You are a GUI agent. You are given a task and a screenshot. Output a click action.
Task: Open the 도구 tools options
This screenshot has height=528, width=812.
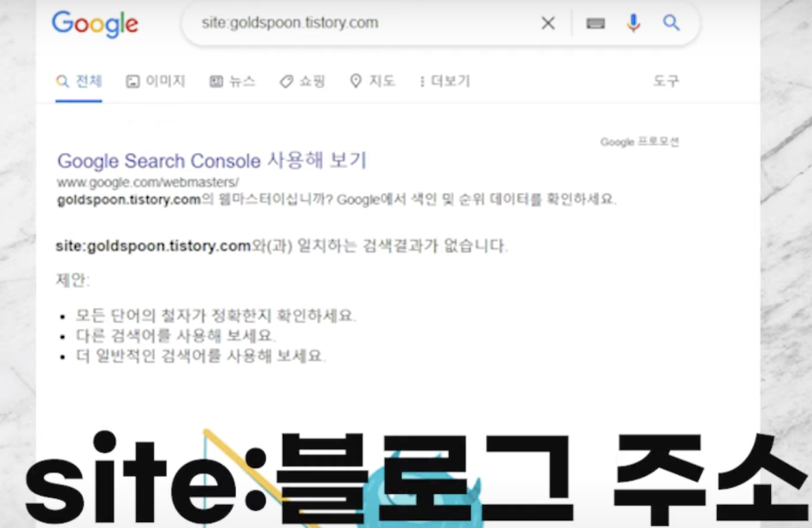point(666,81)
